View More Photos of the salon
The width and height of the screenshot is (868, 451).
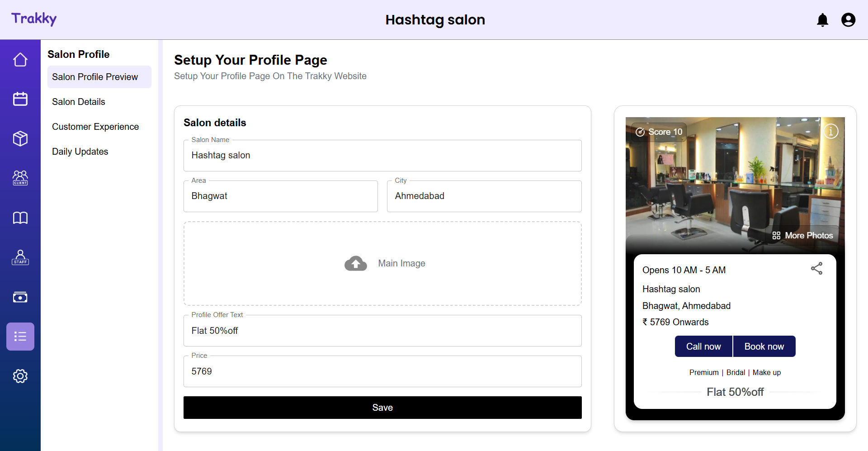click(803, 235)
